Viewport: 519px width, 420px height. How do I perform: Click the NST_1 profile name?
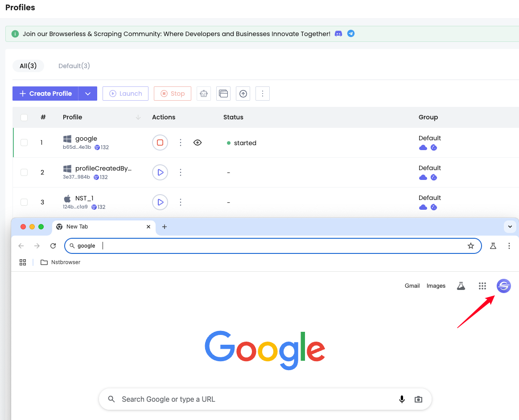point(84,198)
